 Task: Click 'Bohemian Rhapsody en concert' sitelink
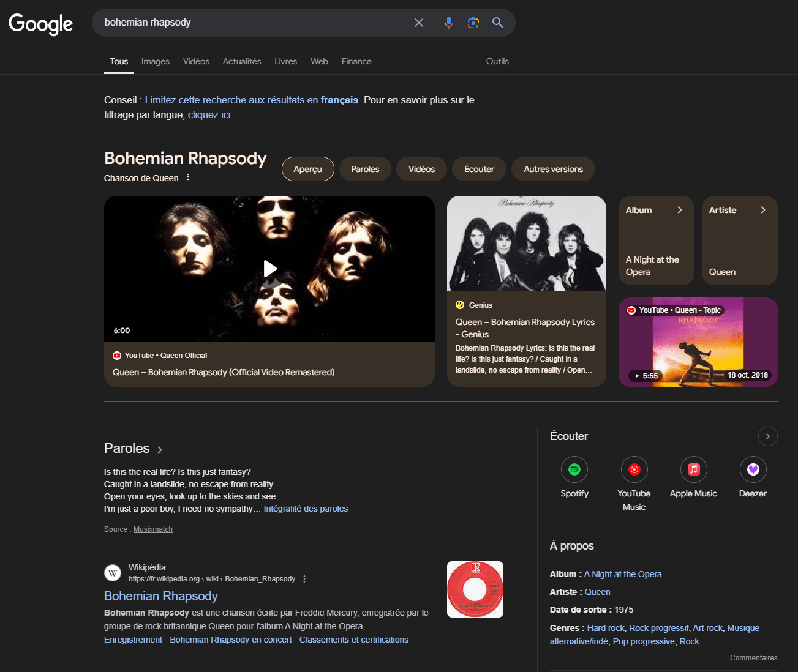pyautogui.click(x=231, y=640)
